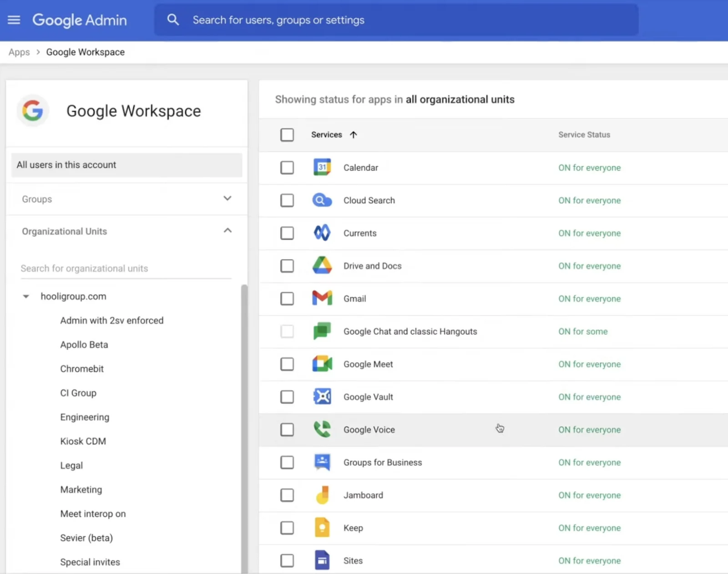Click the Jamboard icon
728x574 pixels.
coord(322,495)
